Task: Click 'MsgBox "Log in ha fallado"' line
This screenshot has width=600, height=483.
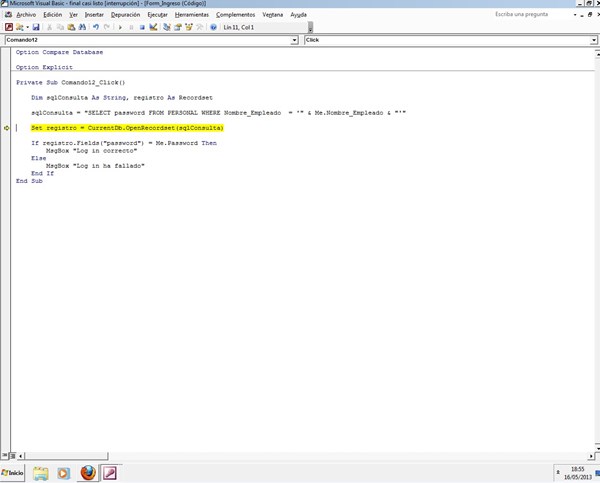Action: pos(95,166)
